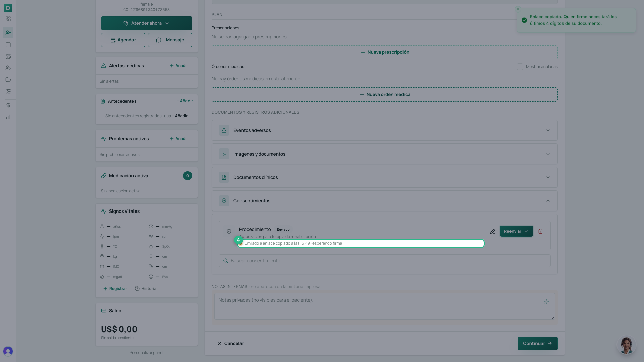The width and height of the screenshot is (644, 362).
Task: Click Registrar under Signos Vitales
Action: [115, 289]
